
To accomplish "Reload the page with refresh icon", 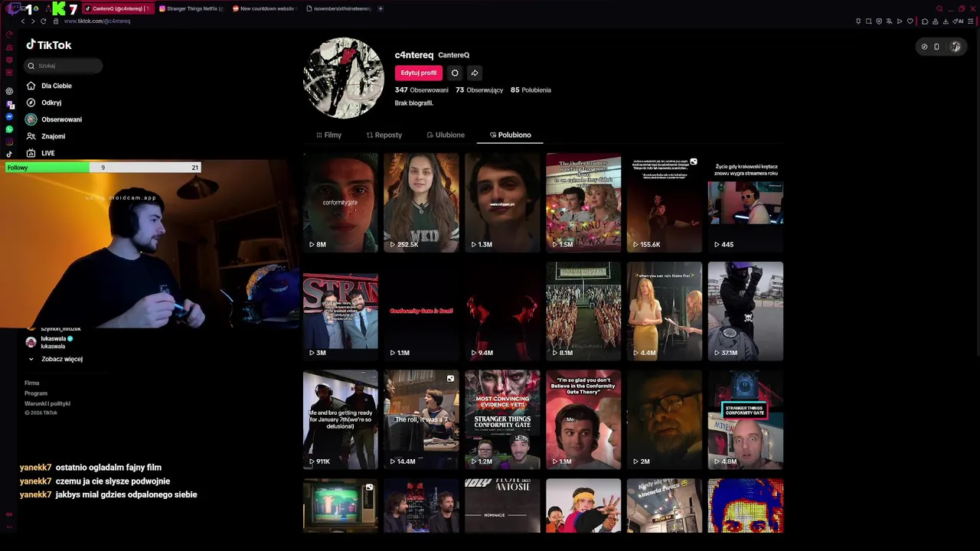I will click(44, 21).
